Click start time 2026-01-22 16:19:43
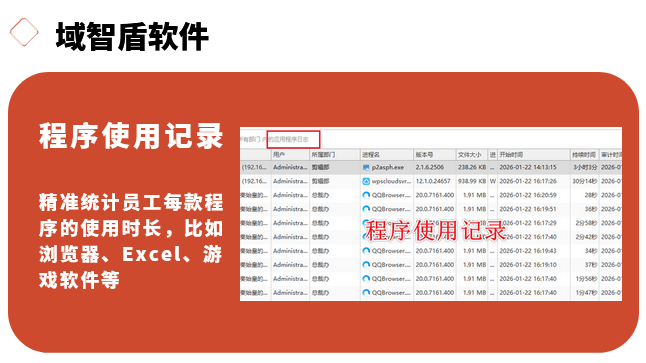 click(x=528, y=251)
